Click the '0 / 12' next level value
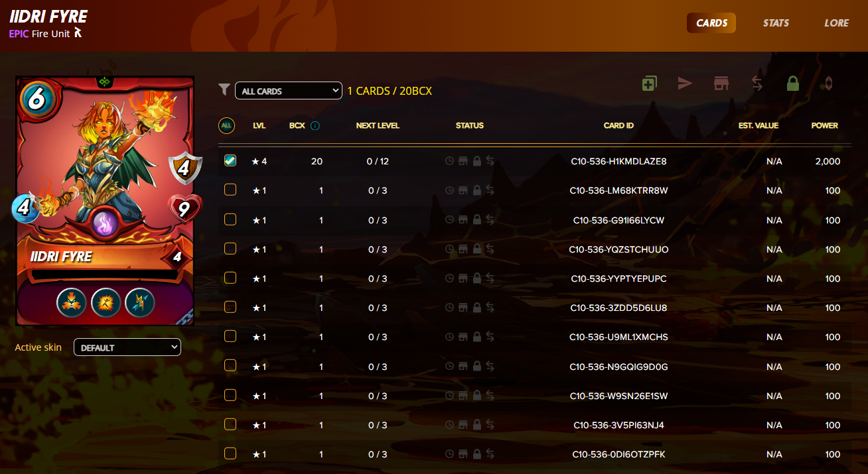The height and width of the screenshot is (474, 868). (378, 161)
